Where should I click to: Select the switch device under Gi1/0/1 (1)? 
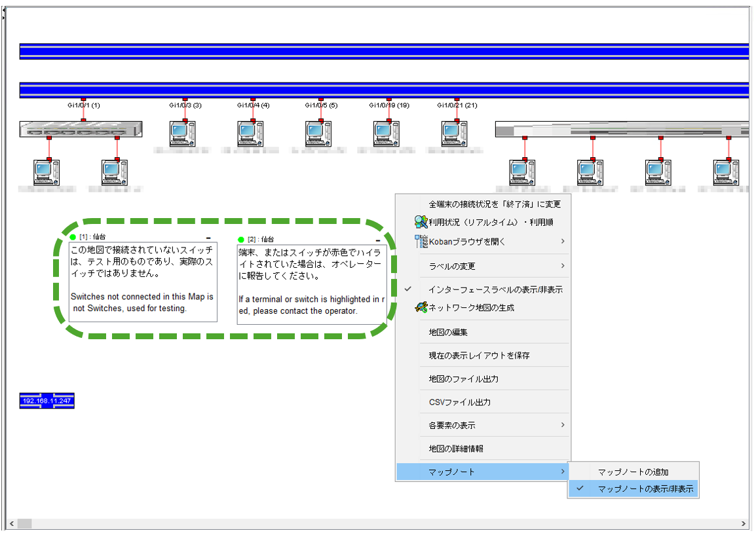pyautogui.click(x=81, y=129)
